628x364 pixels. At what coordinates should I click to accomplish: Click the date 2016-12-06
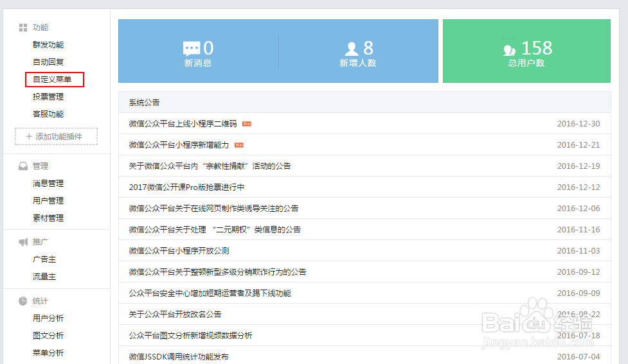coord(579,209)
